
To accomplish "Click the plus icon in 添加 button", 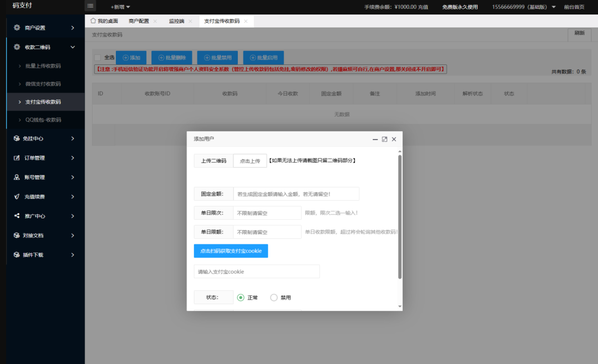I will [126, 58].
